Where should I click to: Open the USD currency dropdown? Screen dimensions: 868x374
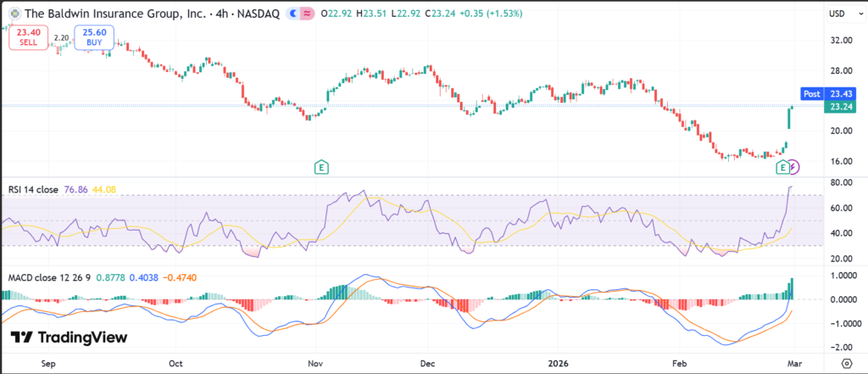(x=837, y=14)
